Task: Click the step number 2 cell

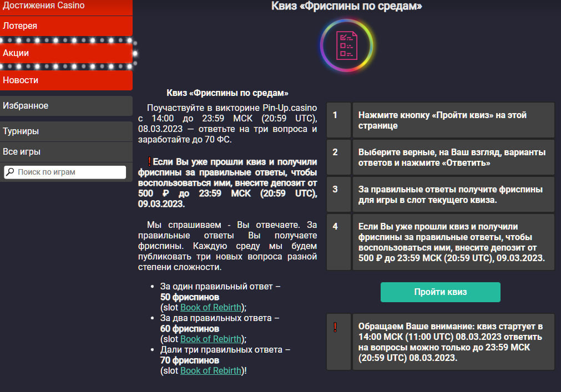Action: (x=338, y=157)
